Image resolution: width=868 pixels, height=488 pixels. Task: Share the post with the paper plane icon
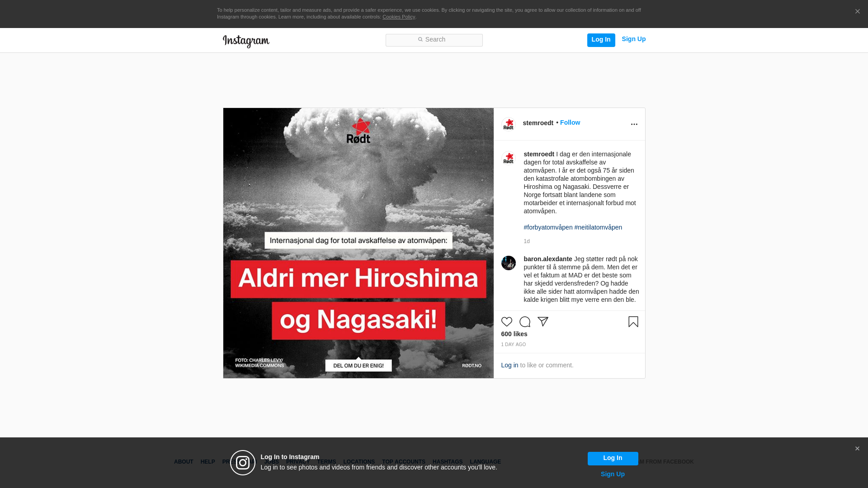click(542, 322)
